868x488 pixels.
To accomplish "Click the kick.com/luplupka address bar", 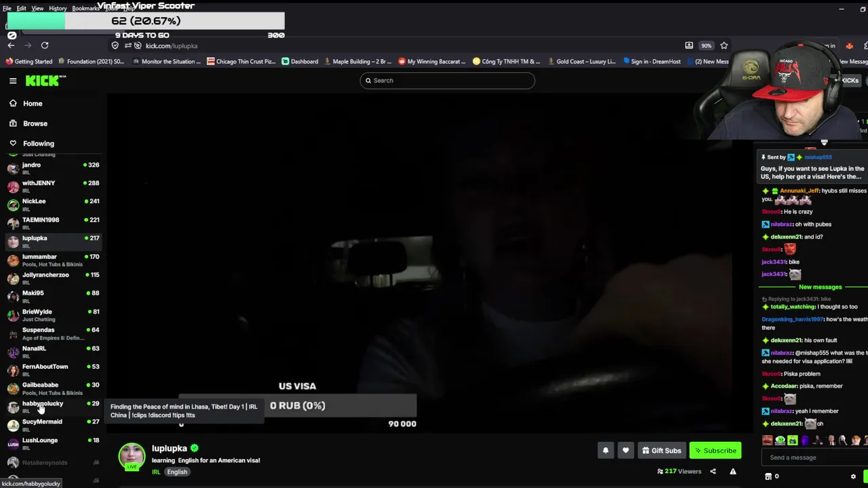I will pos(171,45).
